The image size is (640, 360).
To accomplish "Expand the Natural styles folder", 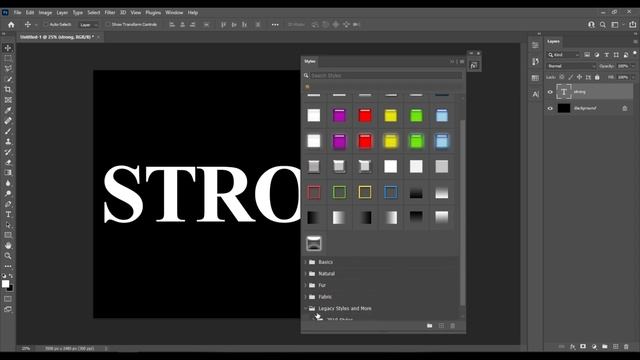I will pyautogui.click(x=305, y=273).
